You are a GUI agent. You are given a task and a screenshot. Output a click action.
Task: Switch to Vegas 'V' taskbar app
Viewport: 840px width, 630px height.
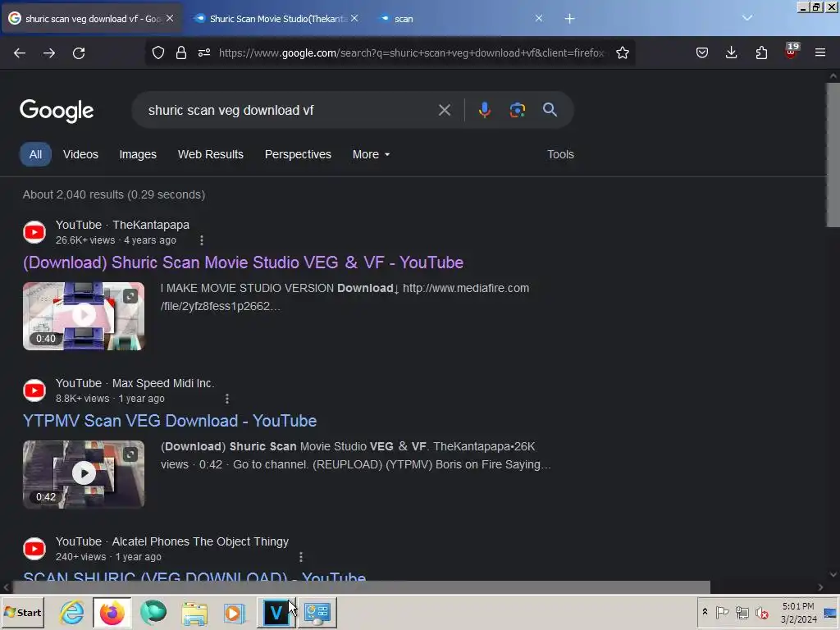coord(276,613)
